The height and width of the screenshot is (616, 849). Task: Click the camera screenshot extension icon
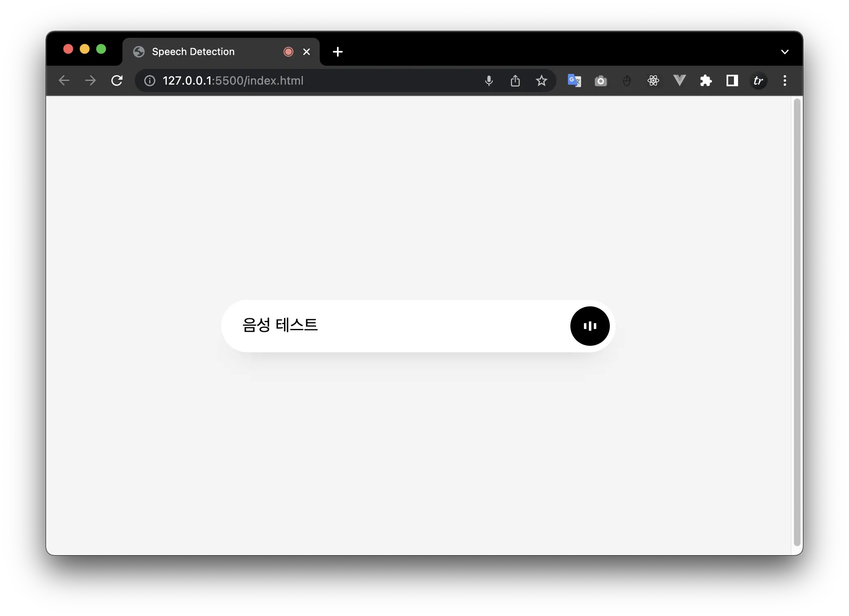[600, 81]
